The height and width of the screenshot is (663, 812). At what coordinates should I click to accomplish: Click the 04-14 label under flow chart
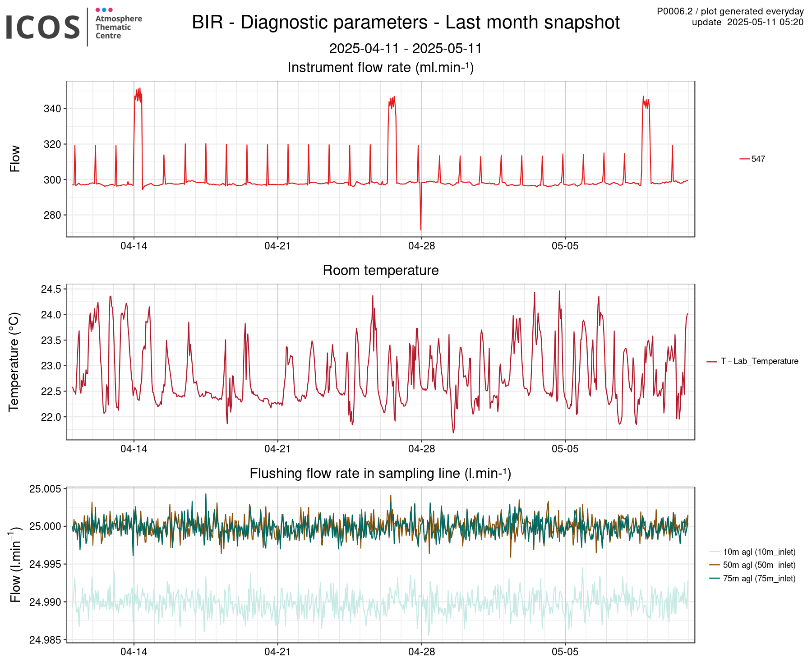pyautogui.click(x=134, y=246)
